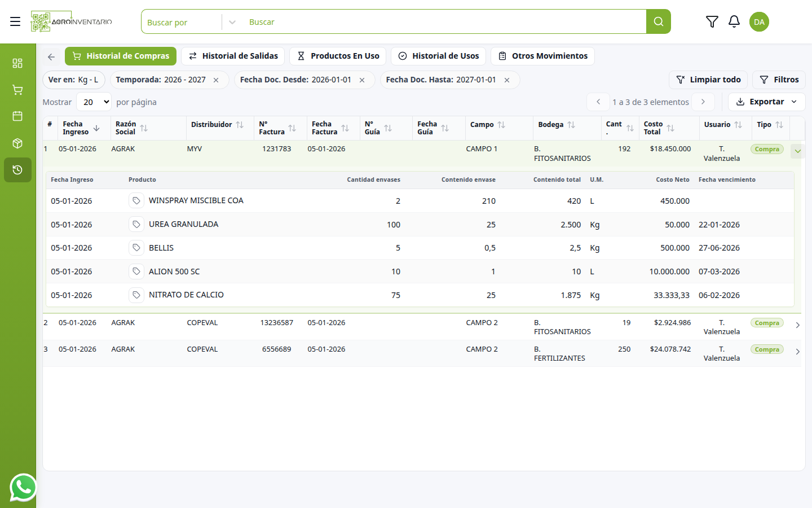Click tag icon for ALION 500 SC
This screenshot has width=812, height=508.
(x=136, y=271)
